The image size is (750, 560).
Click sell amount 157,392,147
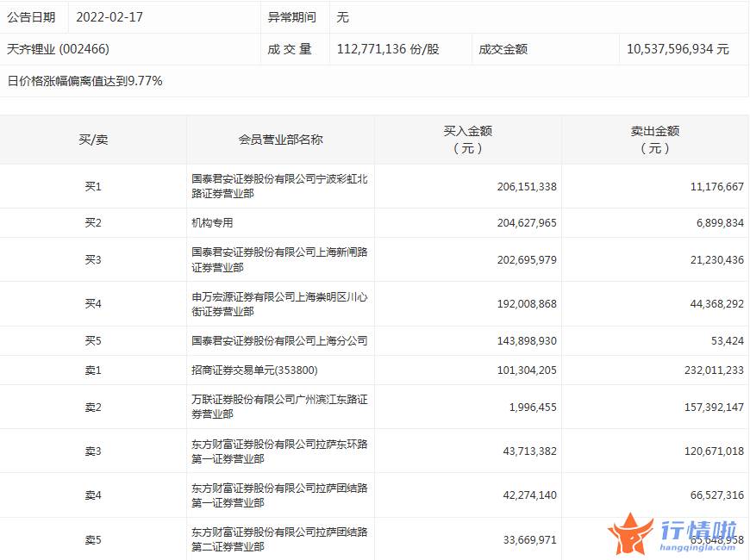click(x=714, y=408)
